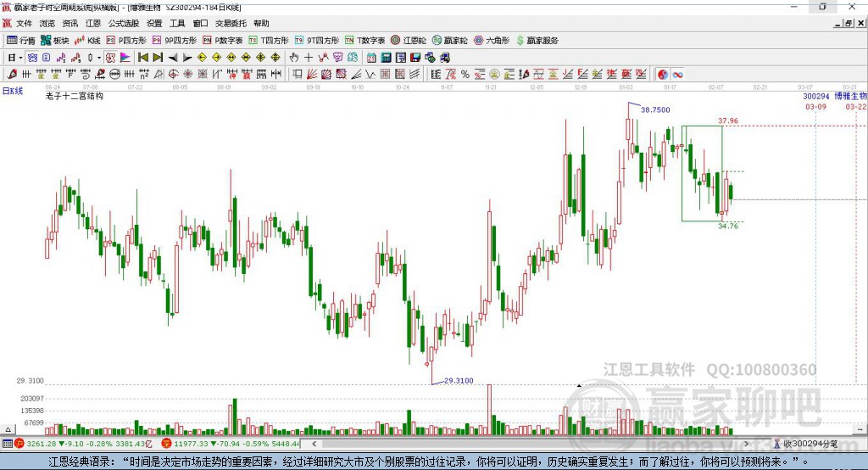868x470 pixels.
Task: Open the T四方形 tool
Action: [x=269, y=41]
